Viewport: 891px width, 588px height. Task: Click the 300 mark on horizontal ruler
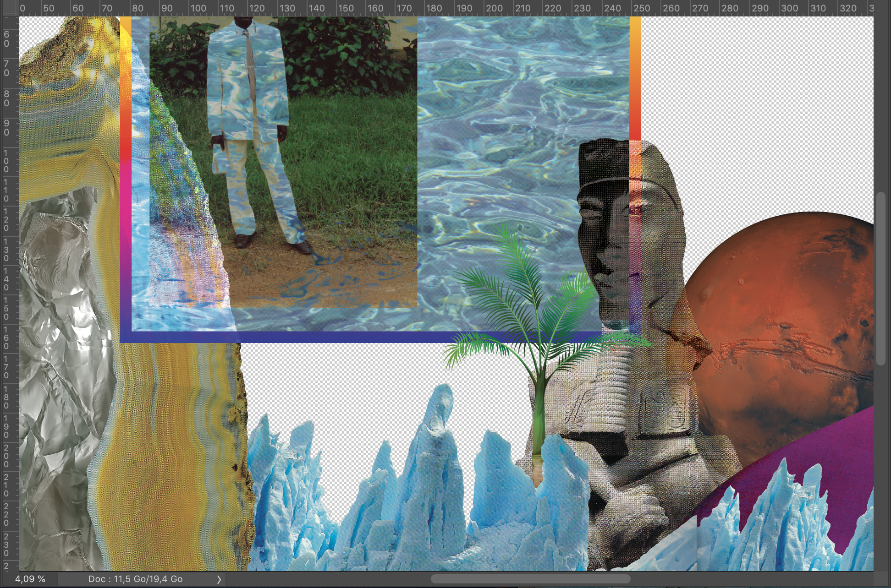pos(789,8)
